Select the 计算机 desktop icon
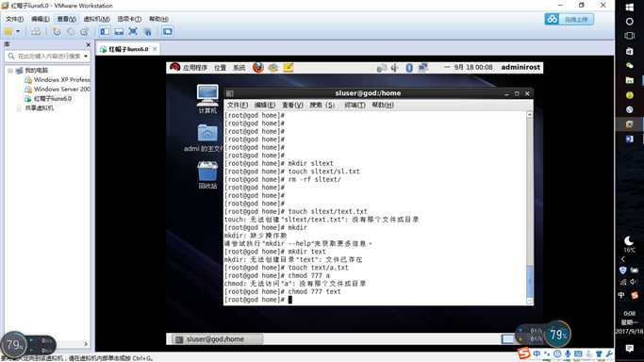The height and width of the screenshot is (362, 644). pyautogui.click(x=207, y=99)
